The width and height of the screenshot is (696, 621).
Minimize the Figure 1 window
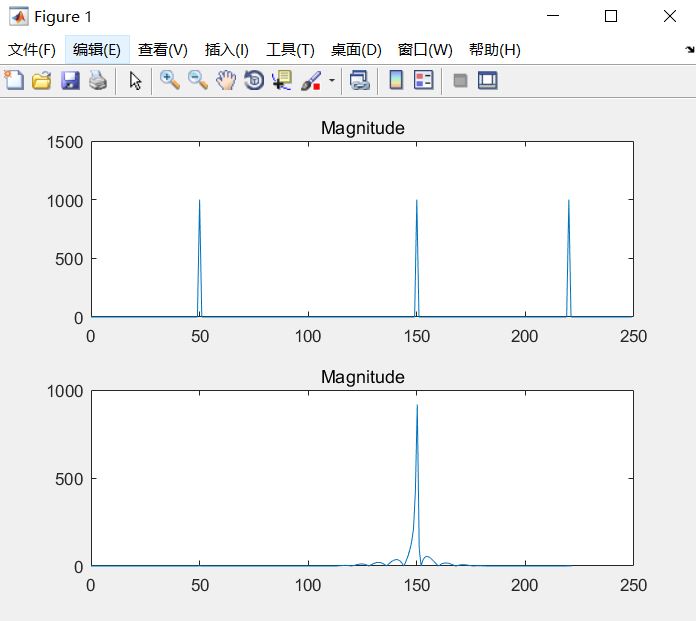pos(553,16)
